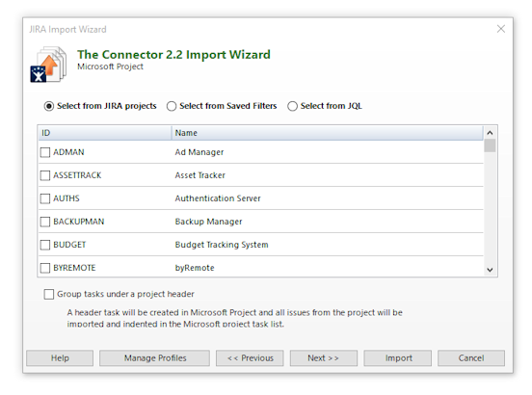Choose 'Select from Saved Filters' radio button

[172, 106]
